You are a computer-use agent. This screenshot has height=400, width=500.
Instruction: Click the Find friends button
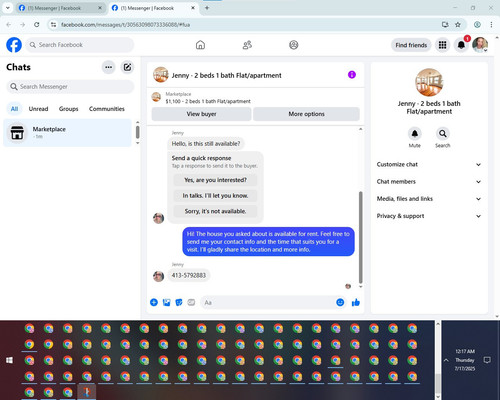[411, 45]
